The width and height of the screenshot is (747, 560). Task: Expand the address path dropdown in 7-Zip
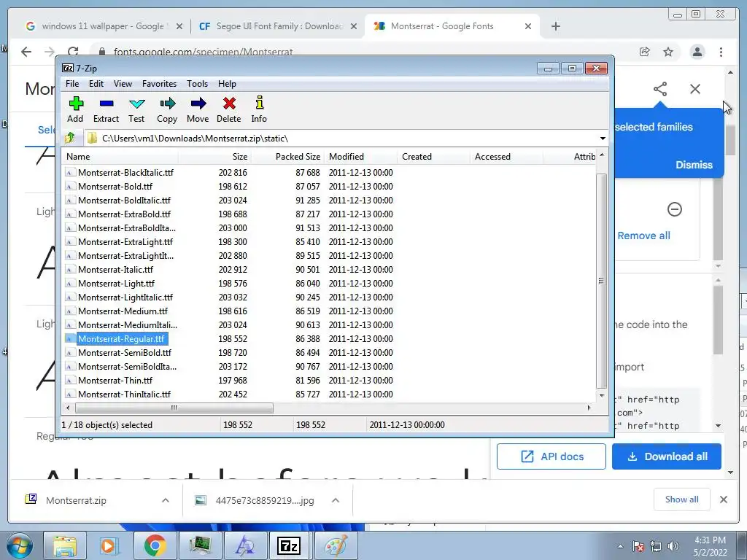click(x=603, y=139)
